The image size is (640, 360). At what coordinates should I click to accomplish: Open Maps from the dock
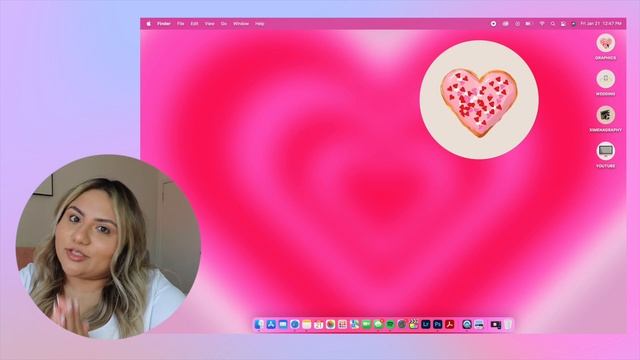click(x=354, y=324)
